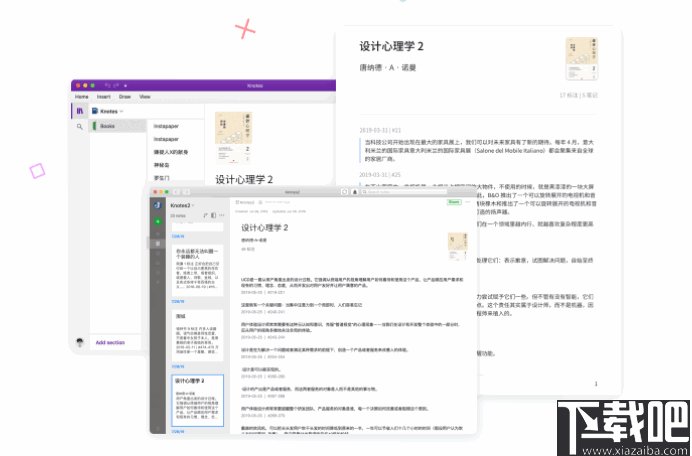Open the 围城 note card
The image size is (692, 456).
197,335
